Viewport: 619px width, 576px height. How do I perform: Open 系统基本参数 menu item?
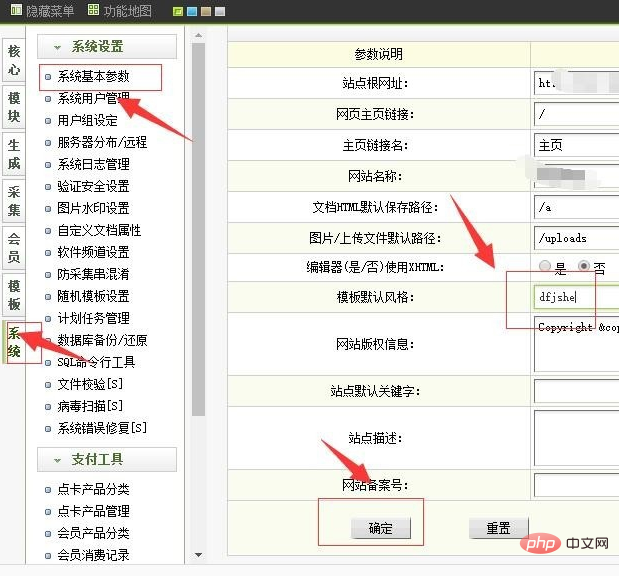tap(93, 76)
